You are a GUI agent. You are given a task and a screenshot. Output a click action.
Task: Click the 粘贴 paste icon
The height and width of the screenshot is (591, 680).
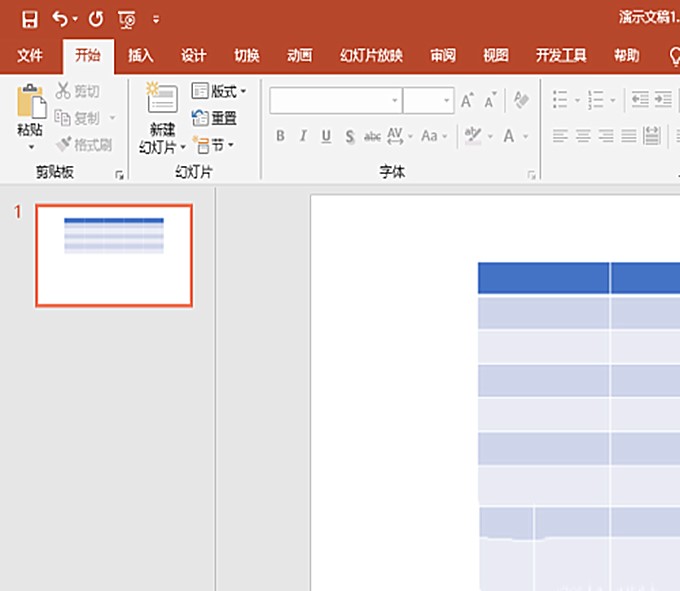coord(31,102)
